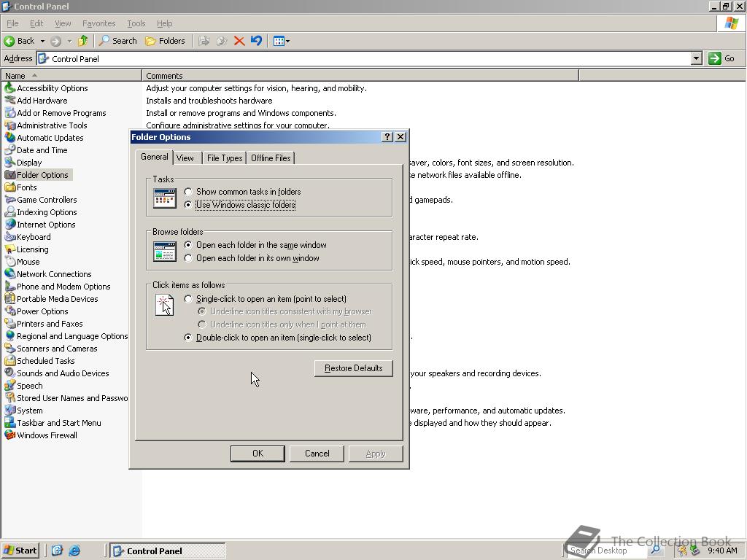
Task: Open the Help menu
Action: point(164,23)
